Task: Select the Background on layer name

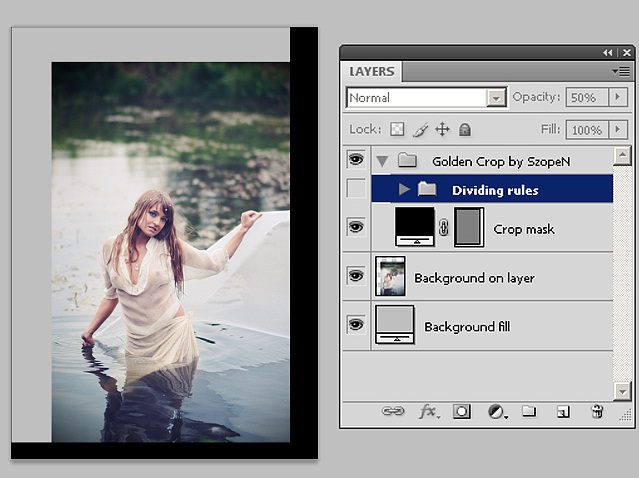Action: tap(474, 278)
